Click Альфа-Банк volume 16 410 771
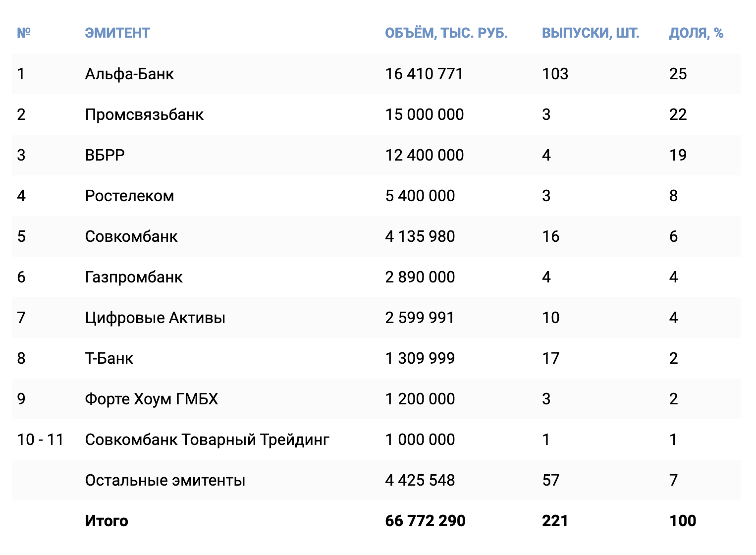This screenshot has width=756, height=555. (x=424, y=74)
